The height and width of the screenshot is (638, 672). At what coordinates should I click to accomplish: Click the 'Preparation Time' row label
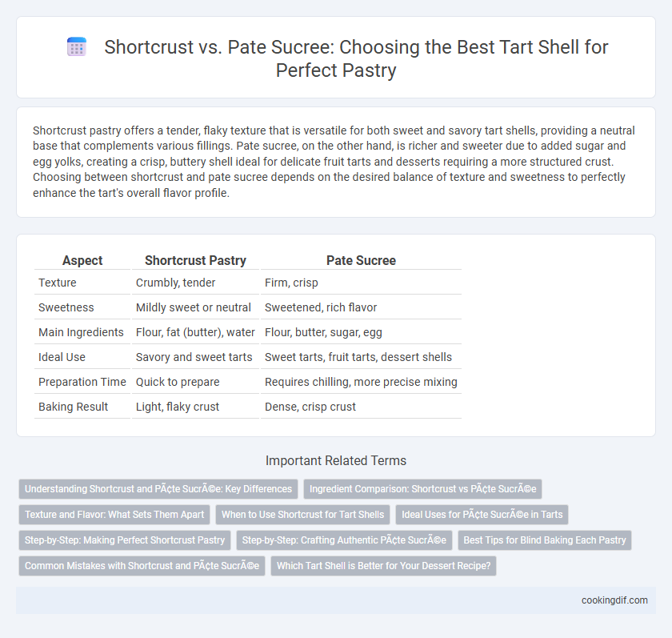[82, 382]
